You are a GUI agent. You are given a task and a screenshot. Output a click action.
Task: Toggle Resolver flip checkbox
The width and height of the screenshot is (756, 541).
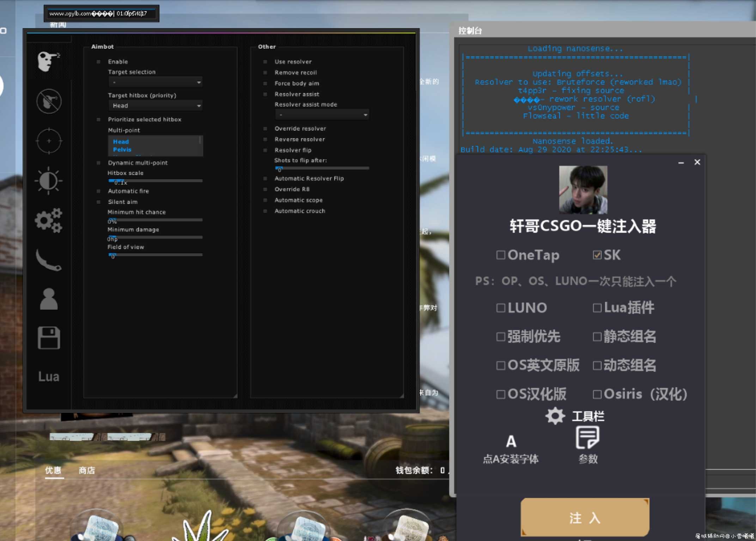tap(265, 150)
